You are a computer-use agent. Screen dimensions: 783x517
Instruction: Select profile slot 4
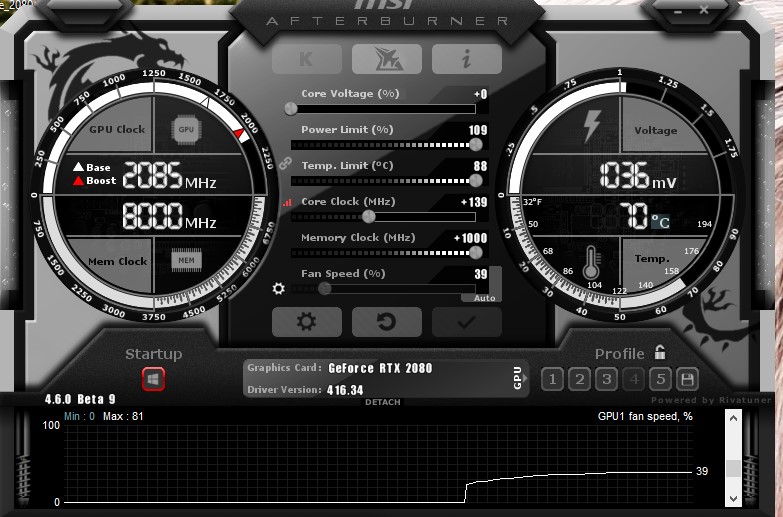[x=634, y=379]
